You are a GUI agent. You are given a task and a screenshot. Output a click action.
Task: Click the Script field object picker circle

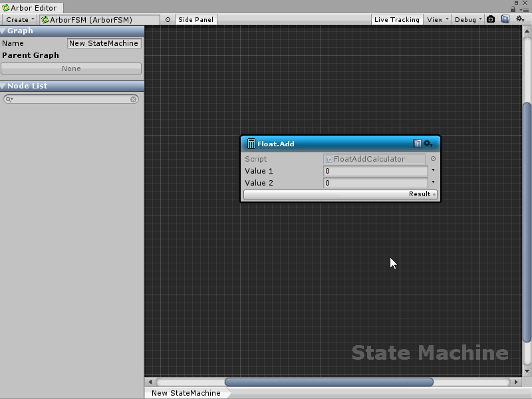point(433,159)
